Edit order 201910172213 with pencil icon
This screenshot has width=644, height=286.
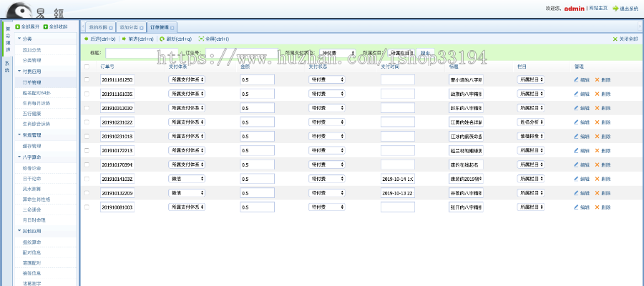tap(576, 151)
